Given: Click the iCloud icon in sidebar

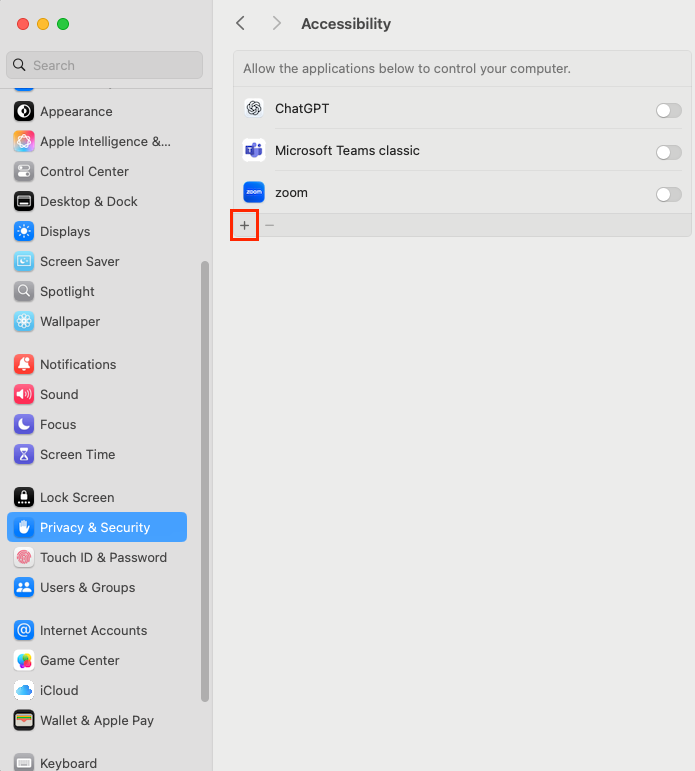Looking at the screenshot, I should [24, 691].
